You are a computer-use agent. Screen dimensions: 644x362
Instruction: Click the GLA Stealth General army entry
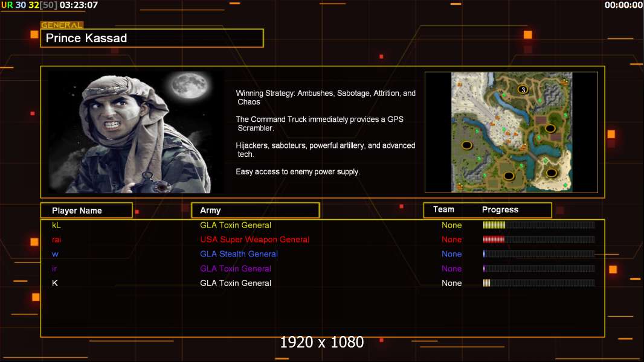(x=239, y=254)
